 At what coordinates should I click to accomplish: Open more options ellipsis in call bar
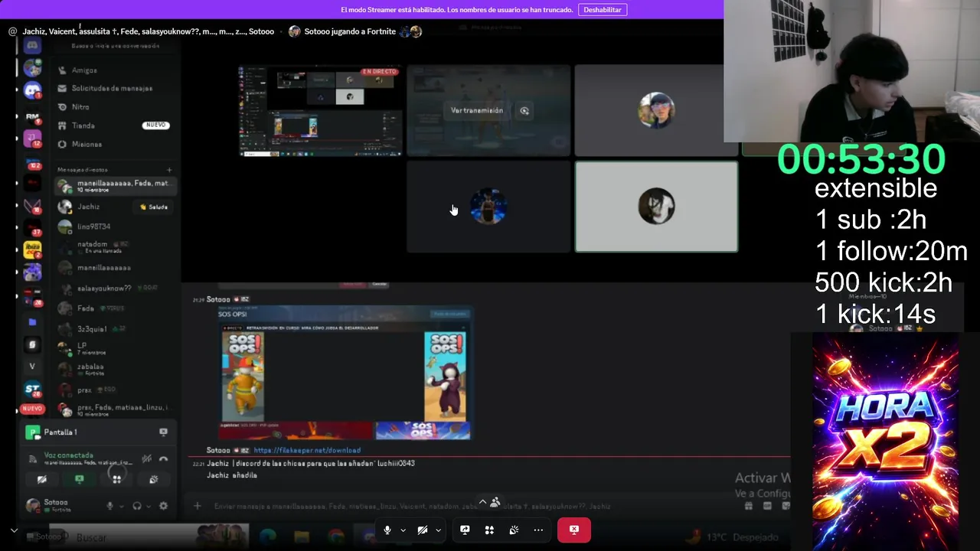click(538, 530)
